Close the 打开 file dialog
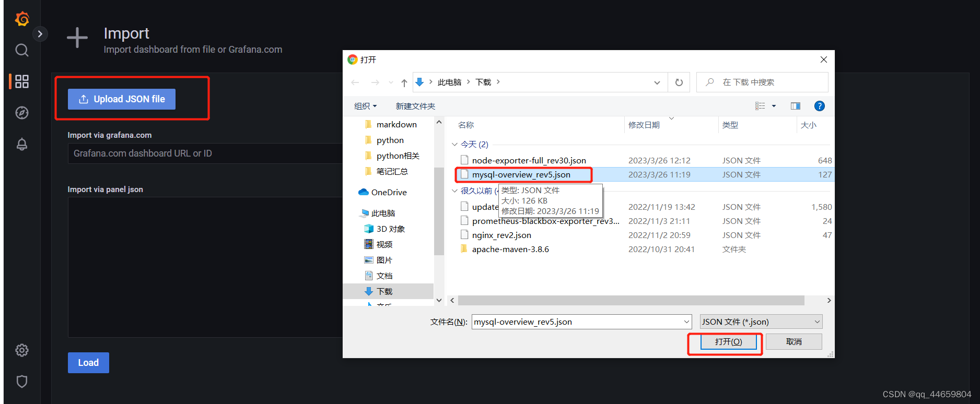Viewport: 980px width, 404px height. [x=824, y=60]
